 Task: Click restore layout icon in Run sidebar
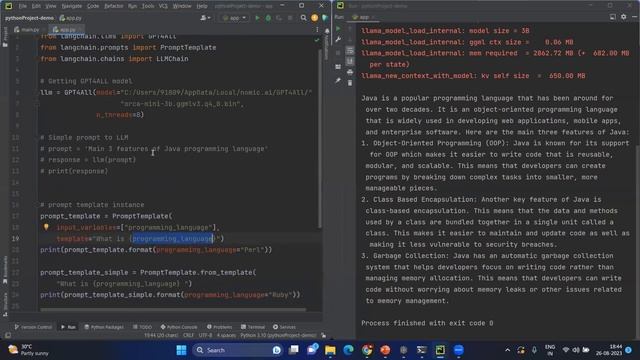(x=338, y=66)
